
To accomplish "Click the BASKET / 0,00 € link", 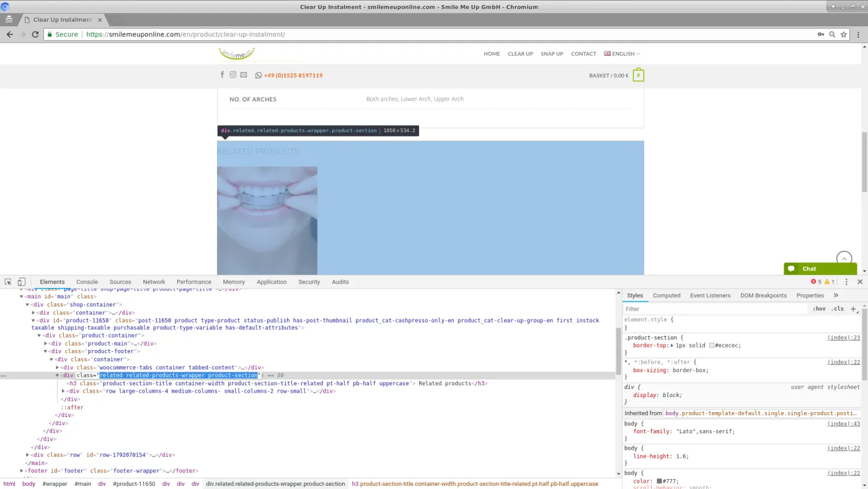I will [x=609, y=76].
